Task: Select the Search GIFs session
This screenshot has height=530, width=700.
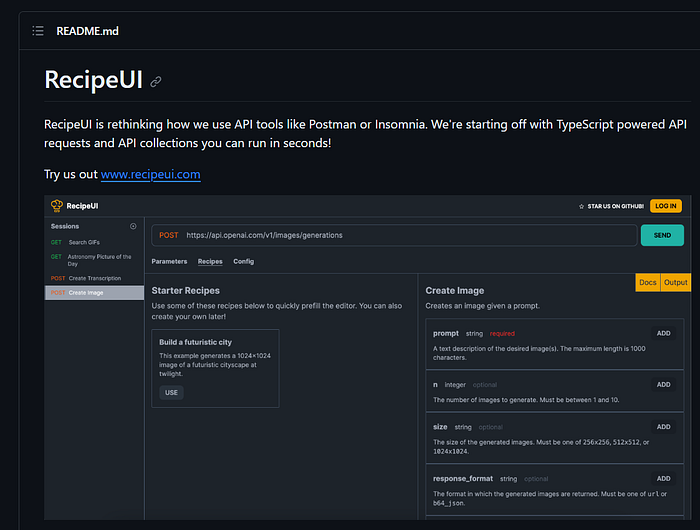Action: pyautogui.click(x=94, y=242)
